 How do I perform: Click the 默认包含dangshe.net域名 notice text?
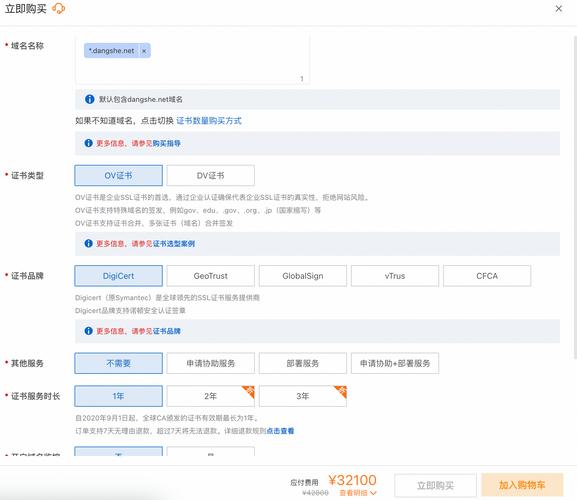click(x=141, y=99)
